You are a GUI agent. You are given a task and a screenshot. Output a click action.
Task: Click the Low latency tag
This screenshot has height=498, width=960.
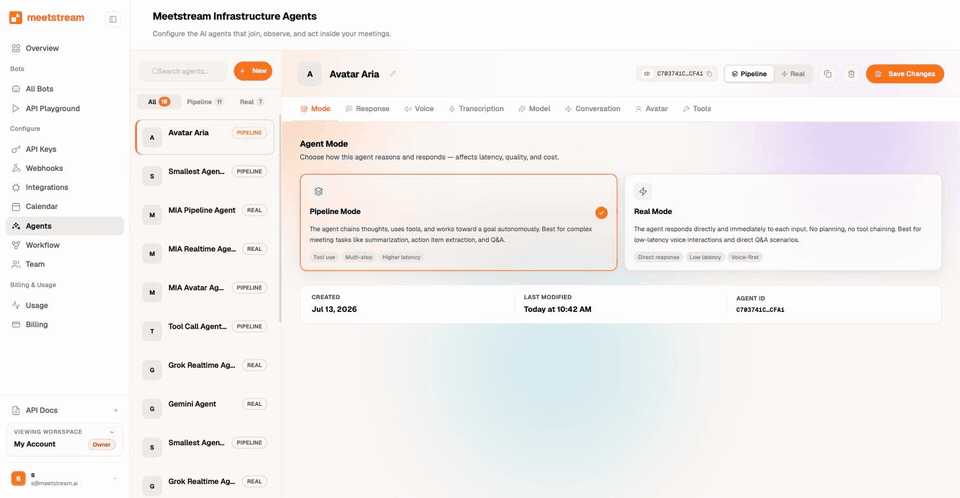pos(705,257)
